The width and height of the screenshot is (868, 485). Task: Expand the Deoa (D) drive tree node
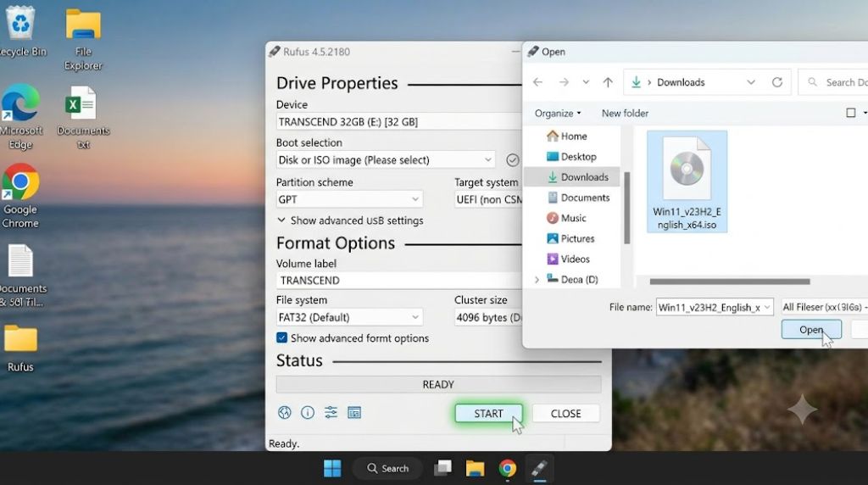pyautogui.click(x=537, y=280)
